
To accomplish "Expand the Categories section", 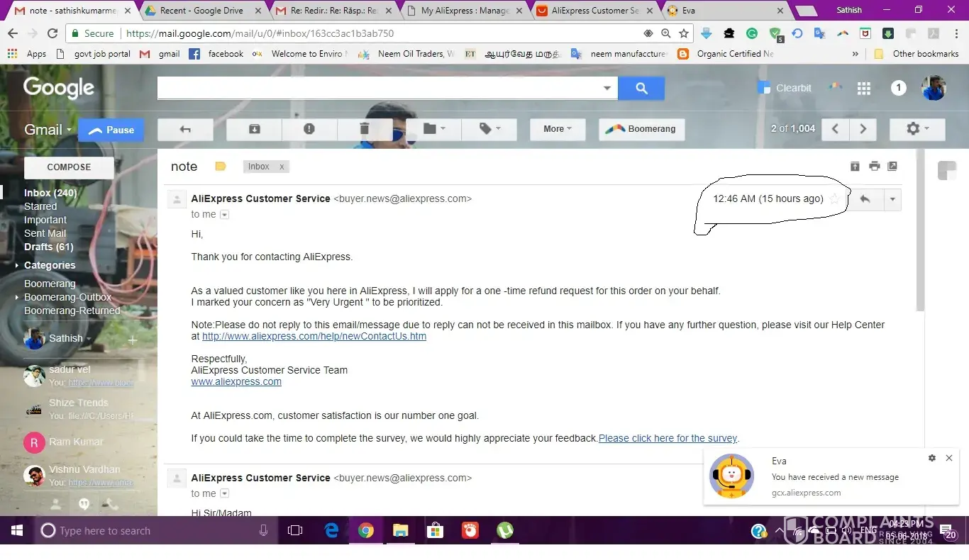I will point(18,265).
